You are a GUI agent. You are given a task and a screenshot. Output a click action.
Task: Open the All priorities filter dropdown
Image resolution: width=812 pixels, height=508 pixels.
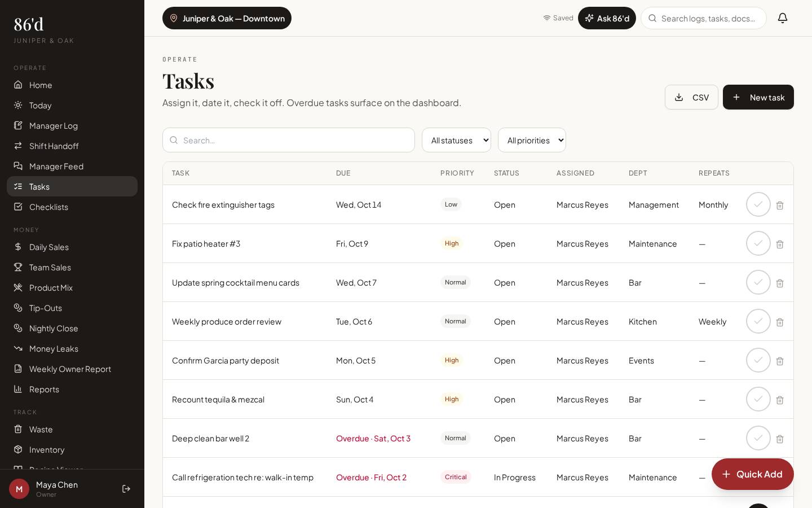click(532, 140)
